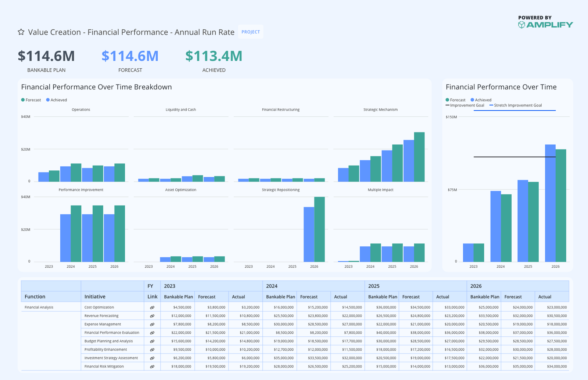Click the favorite star icon beside title
The width and height of the screenshot is (588, 380).
click(21, 32)
